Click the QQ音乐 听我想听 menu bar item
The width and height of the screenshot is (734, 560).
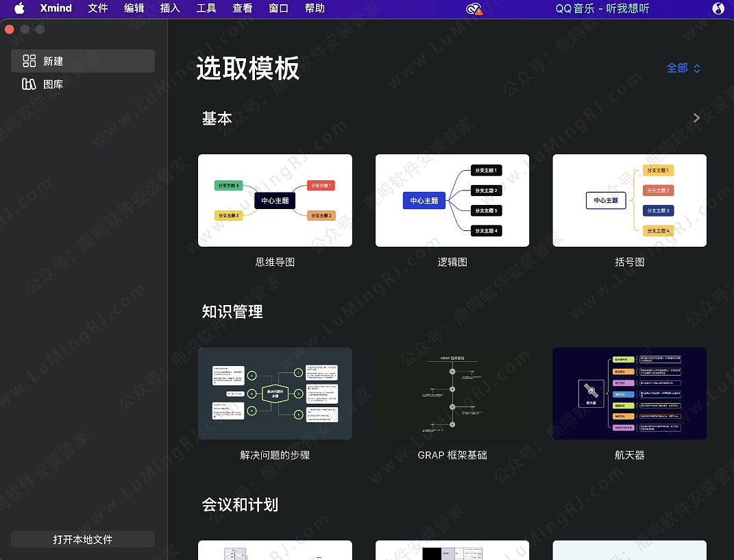[602, 9]
